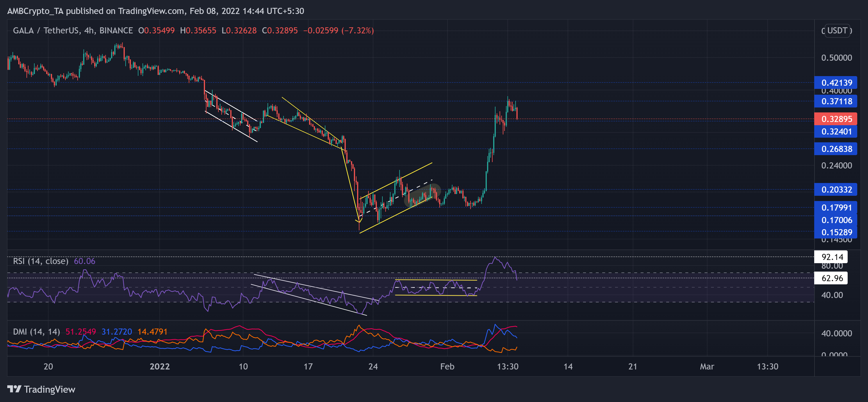The width and height of the screenshot is (868, 402).
Task: Toggle visibility of the RSI (14, close) indicator
Action: pos(40,261)
